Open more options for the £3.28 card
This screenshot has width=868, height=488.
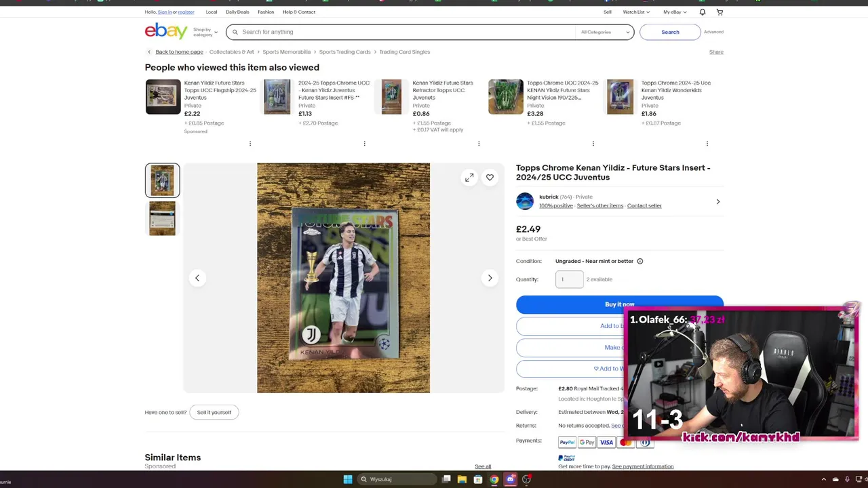[593, 144]
